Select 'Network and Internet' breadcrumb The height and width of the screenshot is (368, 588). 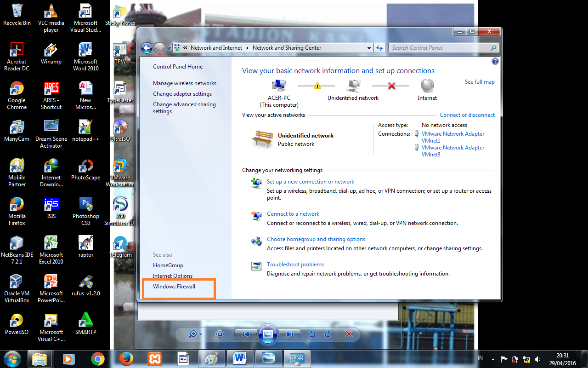click(216, 48)
